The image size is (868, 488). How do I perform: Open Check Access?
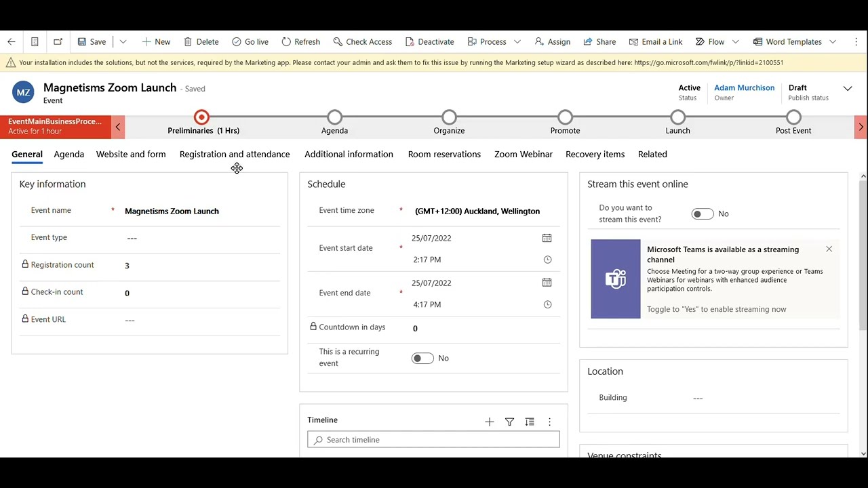362,42
